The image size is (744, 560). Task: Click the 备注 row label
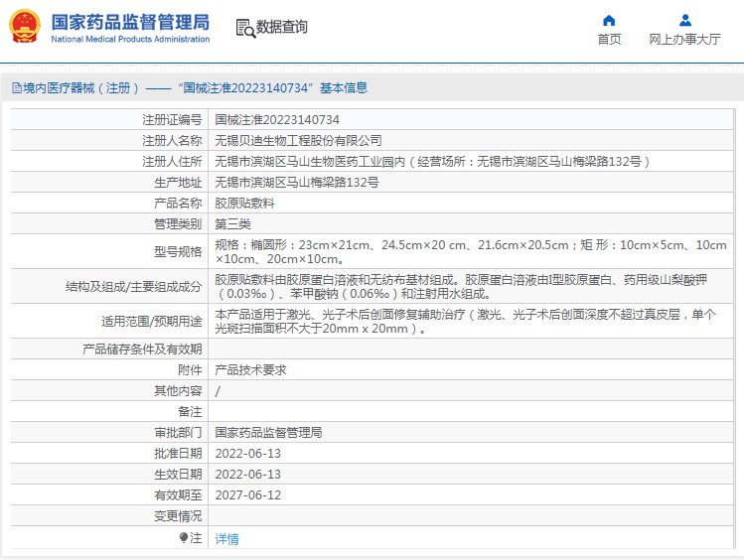point(191,412)
